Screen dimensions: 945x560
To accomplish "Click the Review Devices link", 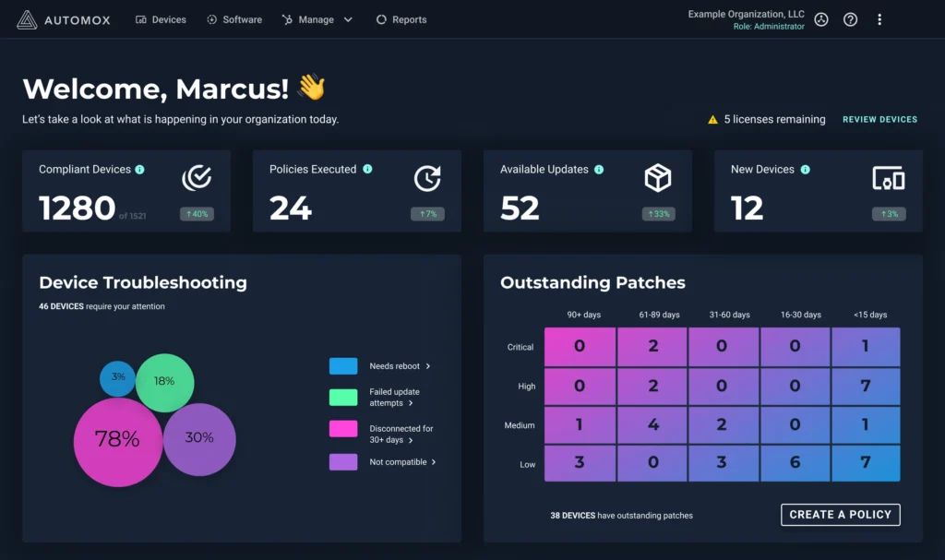I will [x=879, y=120].
